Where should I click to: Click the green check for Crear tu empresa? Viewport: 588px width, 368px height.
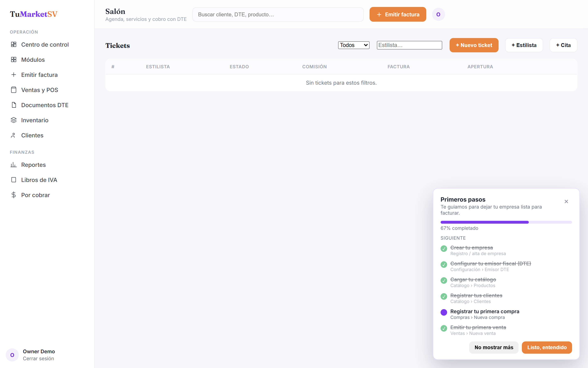(x=444, y=248)
